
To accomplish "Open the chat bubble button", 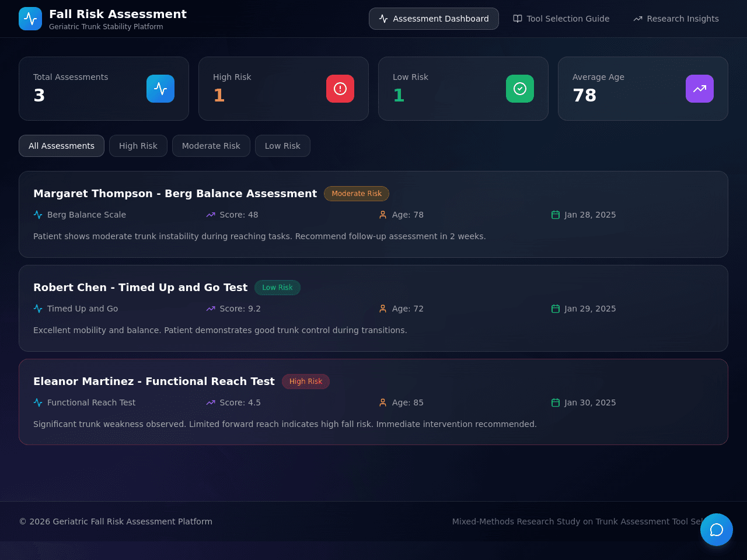I will (x=717, y=530).
